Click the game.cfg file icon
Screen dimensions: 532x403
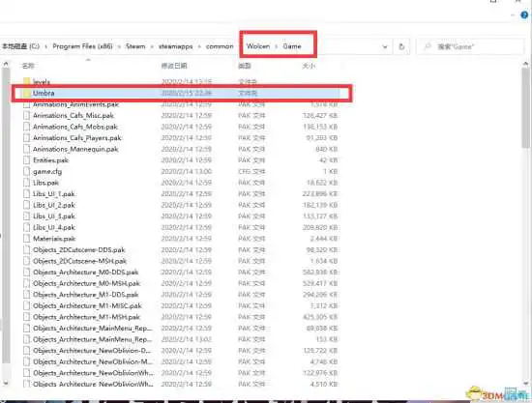click(x=27, y=171)
